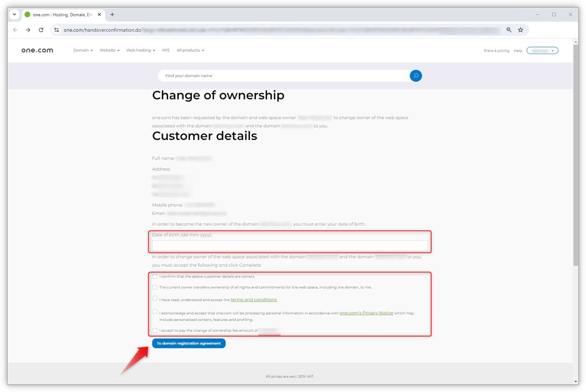Click the one.com logo

[37, 50]
